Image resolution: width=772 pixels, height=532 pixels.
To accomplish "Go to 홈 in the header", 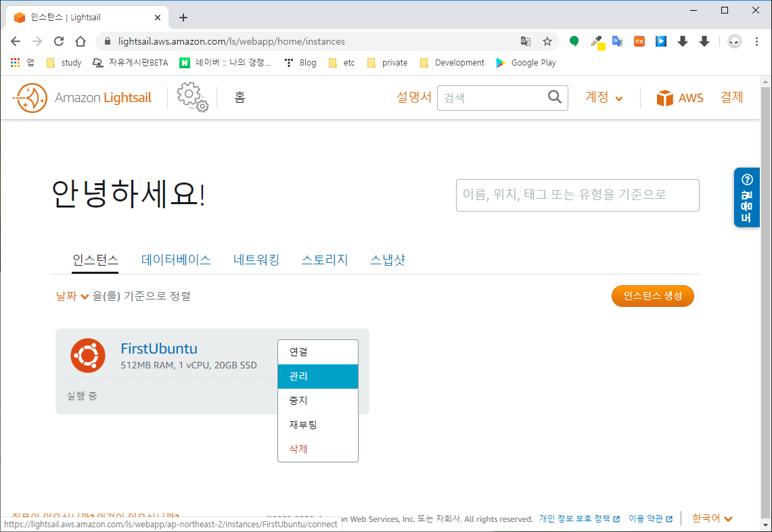I will [x=240, y=97].
